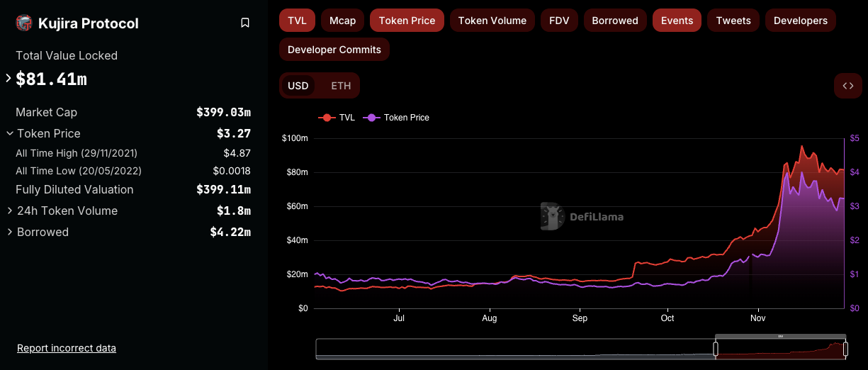The height and width of the screenshot is (370, 868).
Task: Open the embed code icon button
Action: [x=848, y=86]
